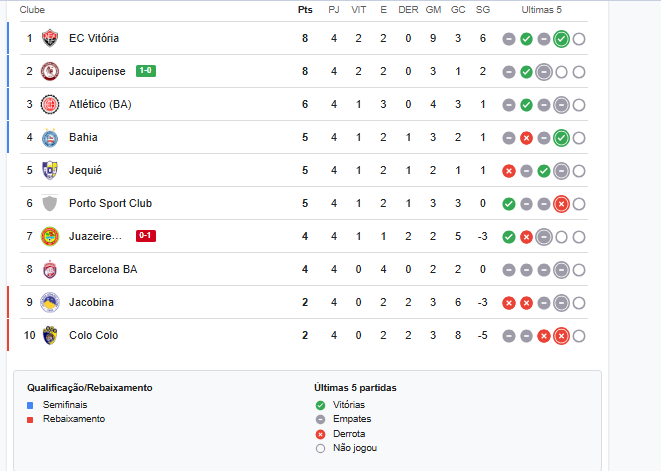
Task: Click Jacuipense's green 1-0 score badge
Action: (x=146, y=71)
